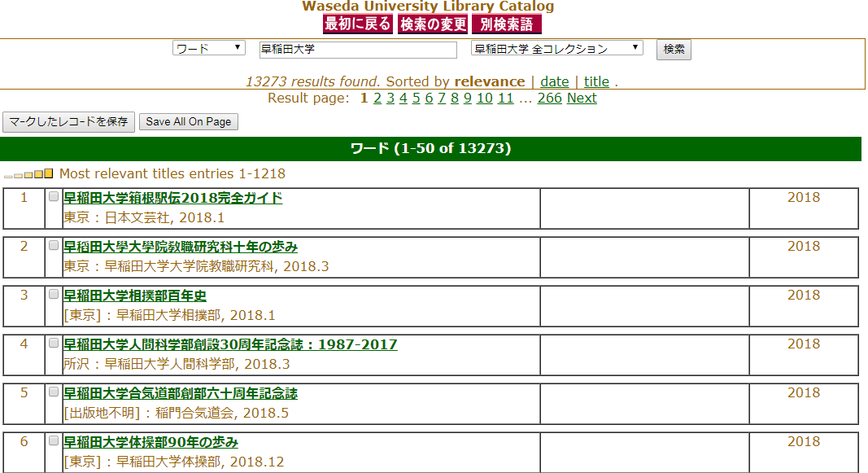Click the 検索の変更 button
The width and height of the screenshot is (868, 473).
(x=433, y=24)
